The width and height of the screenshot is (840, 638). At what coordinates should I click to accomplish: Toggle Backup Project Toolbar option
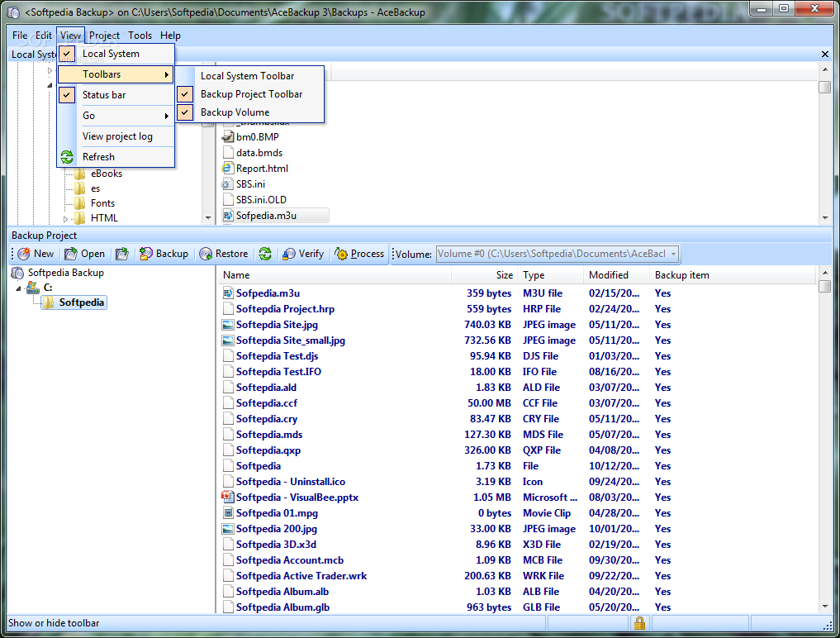click(251, 94)
